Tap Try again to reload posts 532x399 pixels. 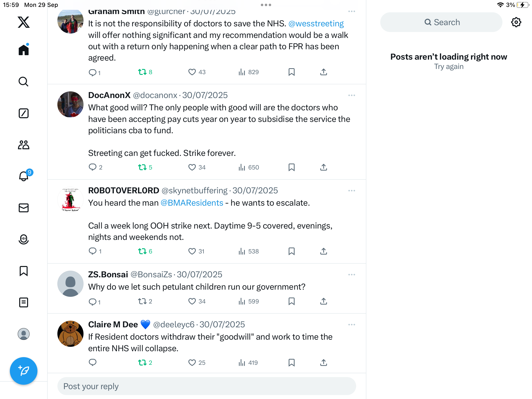(x=449, y=66)
